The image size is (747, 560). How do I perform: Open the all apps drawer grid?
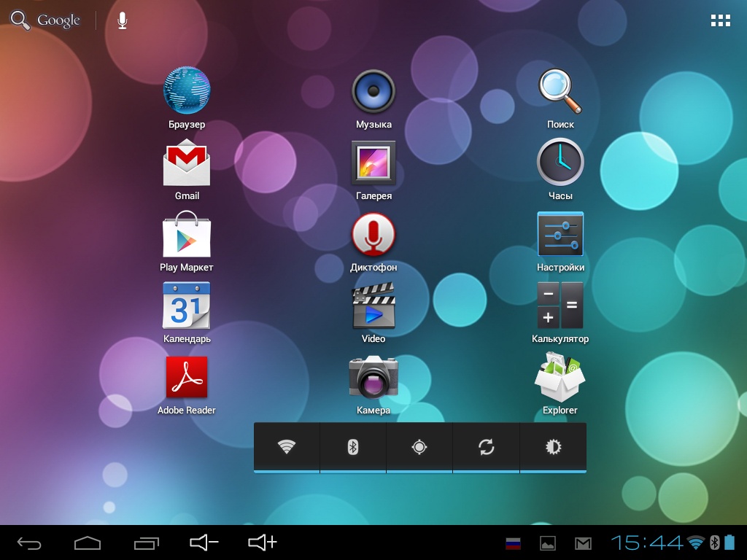click(720, 20)
